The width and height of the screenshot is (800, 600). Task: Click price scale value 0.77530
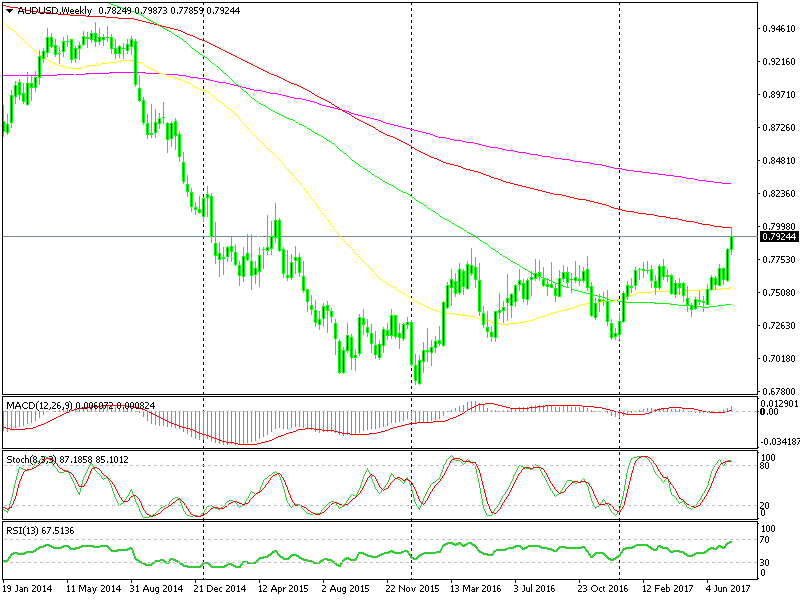[x=779, y=260]
